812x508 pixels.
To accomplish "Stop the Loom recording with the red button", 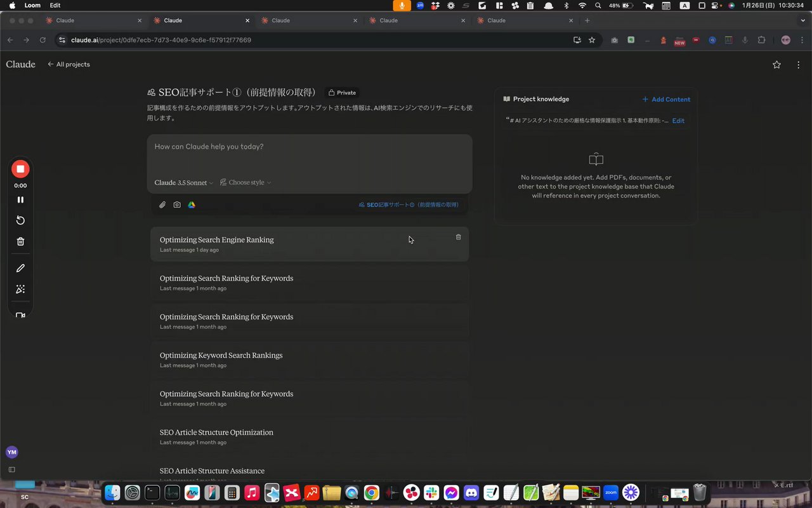I will pos(20,169).
